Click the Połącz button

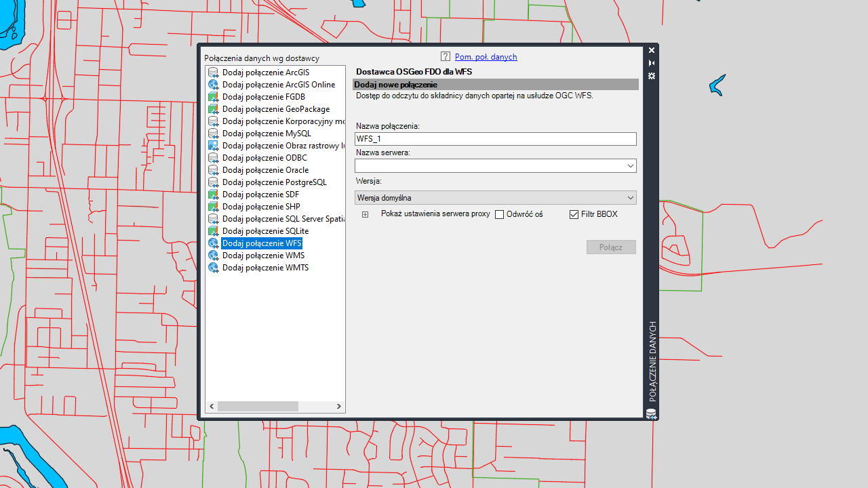(x=611, y=247)
